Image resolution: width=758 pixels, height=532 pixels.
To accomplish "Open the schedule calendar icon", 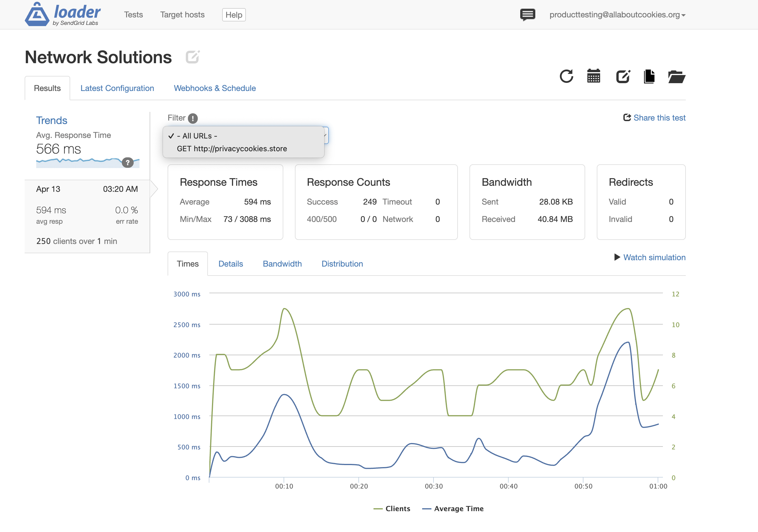I will (594, 76).
